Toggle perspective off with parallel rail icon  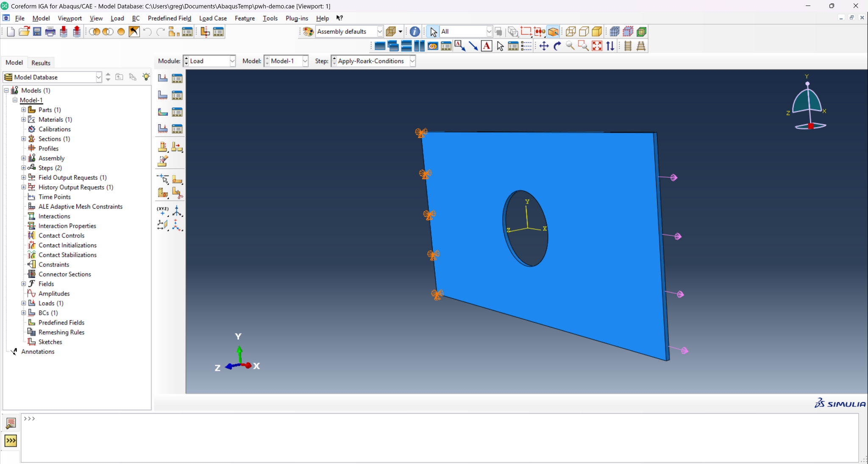[x=628, y=46]
